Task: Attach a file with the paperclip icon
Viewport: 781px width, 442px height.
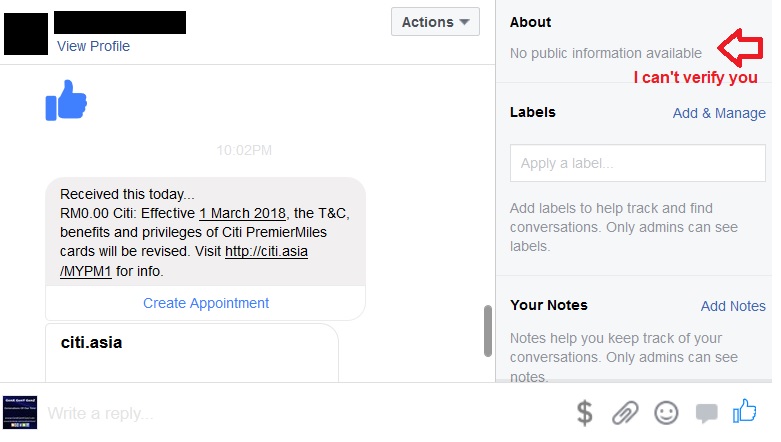Action: [x=625, y=412]
